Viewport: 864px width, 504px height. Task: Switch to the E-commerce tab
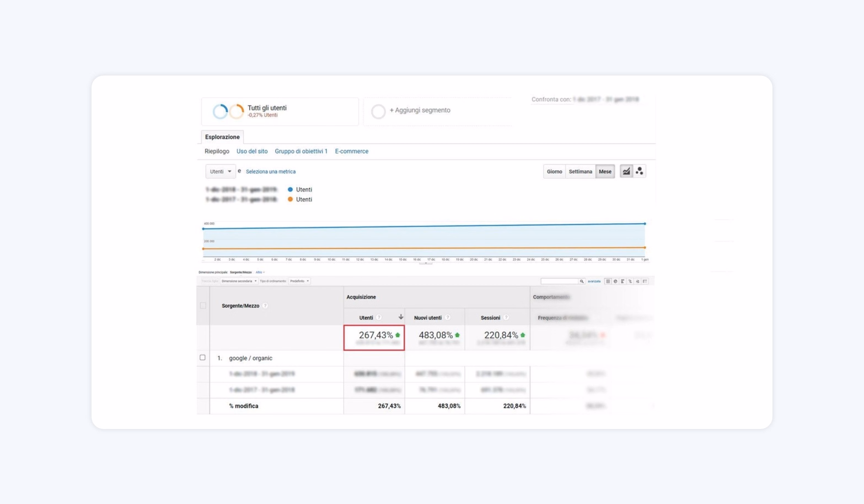[351, 151]
